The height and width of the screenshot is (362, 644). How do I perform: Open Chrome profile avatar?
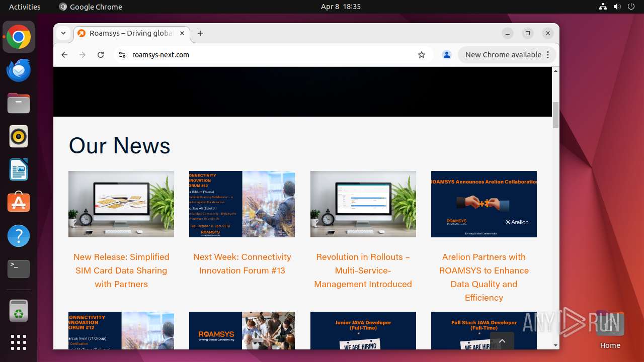pyautogui.click(x=446, y=55)
